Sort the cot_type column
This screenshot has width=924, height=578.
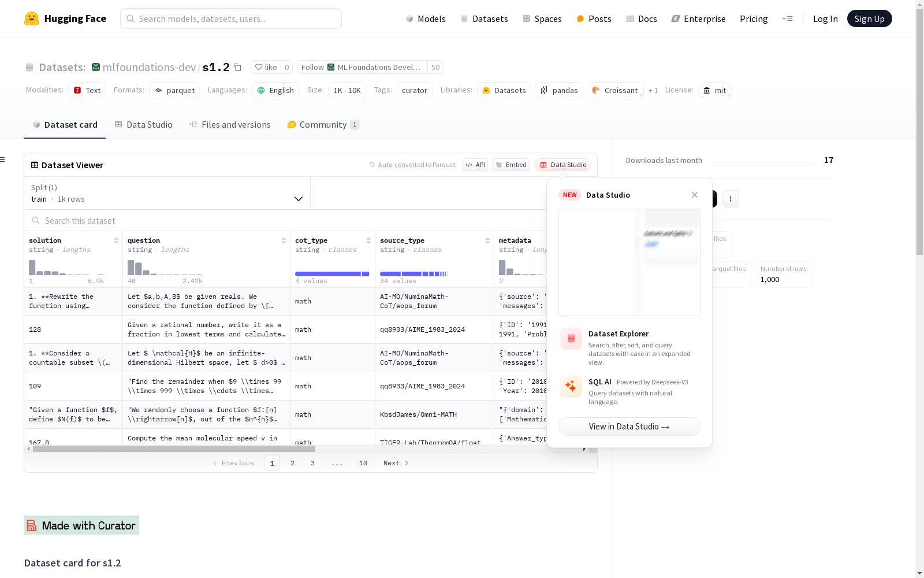pyautogui.click(x=368, y=240)
